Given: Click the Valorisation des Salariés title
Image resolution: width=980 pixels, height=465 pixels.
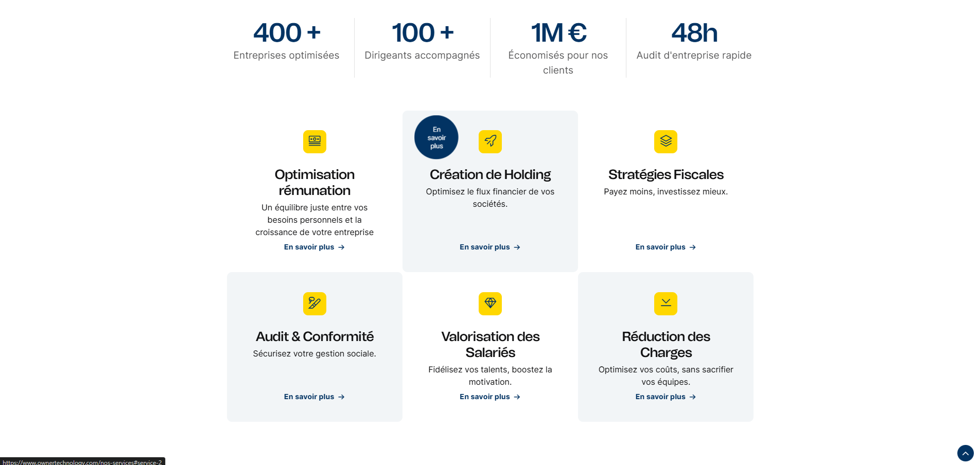Looking at the screenshot, I should coord(490,345).
